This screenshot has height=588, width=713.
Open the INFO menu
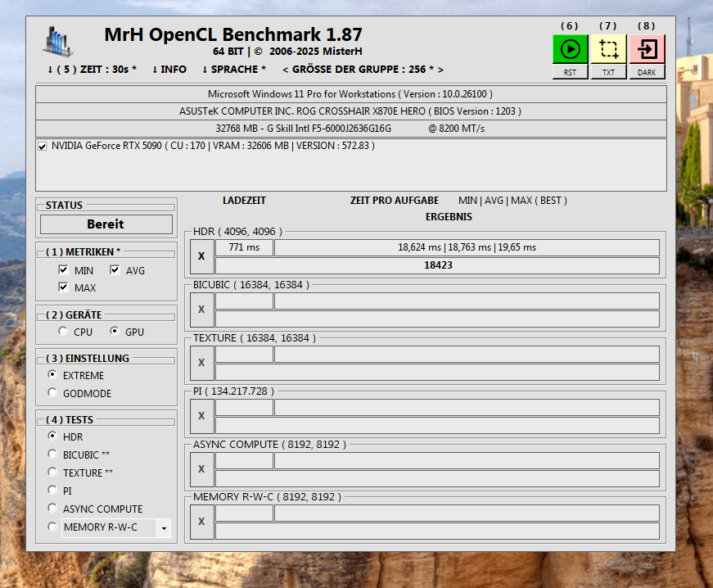pos(169,70)
